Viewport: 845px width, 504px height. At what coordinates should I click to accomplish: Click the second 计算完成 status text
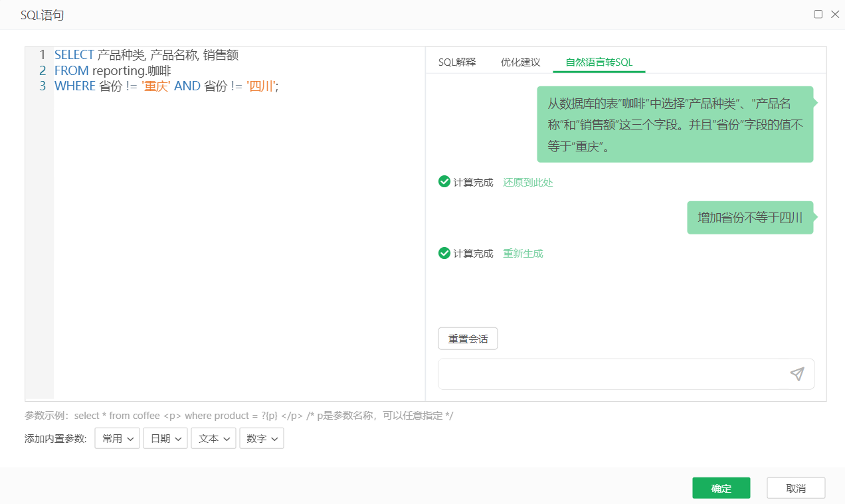pos(473,253)
